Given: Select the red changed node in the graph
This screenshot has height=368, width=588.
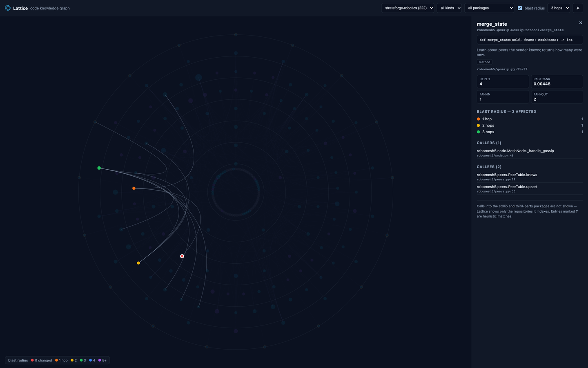Looking at the screenshot, I should [x=182, y=256].
